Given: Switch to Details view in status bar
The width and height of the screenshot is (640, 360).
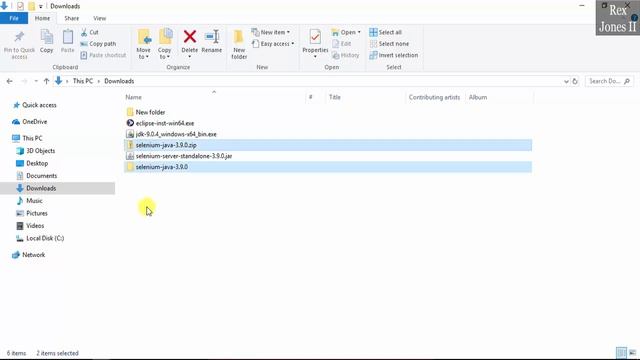Looking at the screenshot, I should [621, 353].
